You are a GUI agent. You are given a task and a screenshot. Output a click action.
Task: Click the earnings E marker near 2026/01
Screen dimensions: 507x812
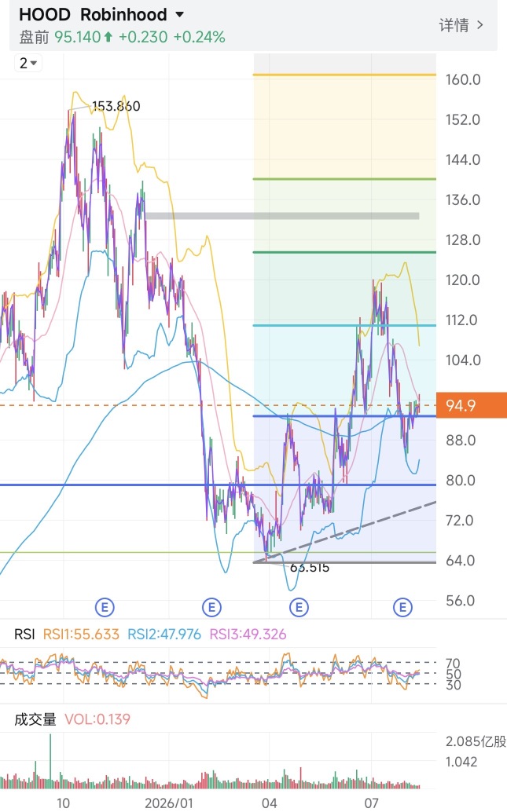click(x=211, y=606)
